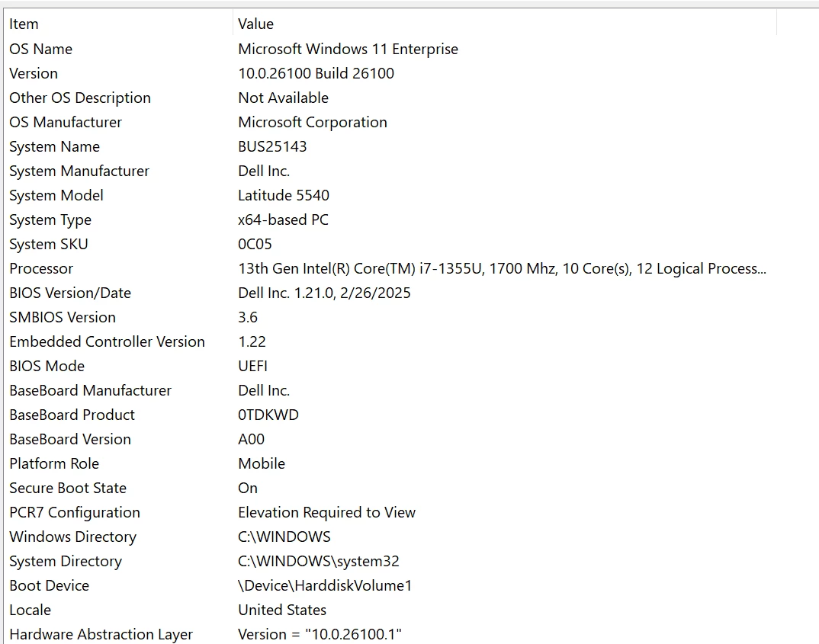Click 'Dell Inc.' in BaseBoard Manufacturer row
The height and width of the screenshot is (644, 819).
[x=264, y=390]
